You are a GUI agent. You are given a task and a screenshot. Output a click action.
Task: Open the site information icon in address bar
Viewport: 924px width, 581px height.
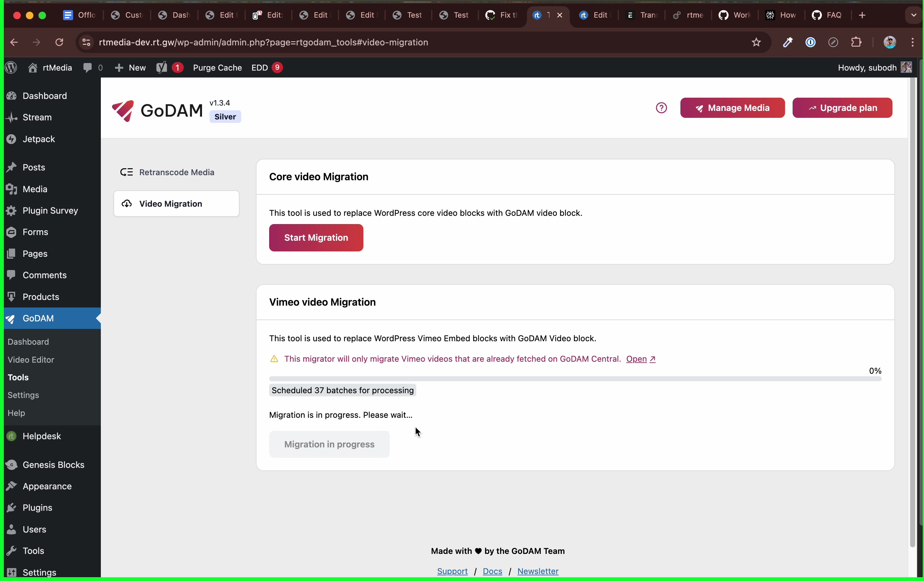[86, 42]
